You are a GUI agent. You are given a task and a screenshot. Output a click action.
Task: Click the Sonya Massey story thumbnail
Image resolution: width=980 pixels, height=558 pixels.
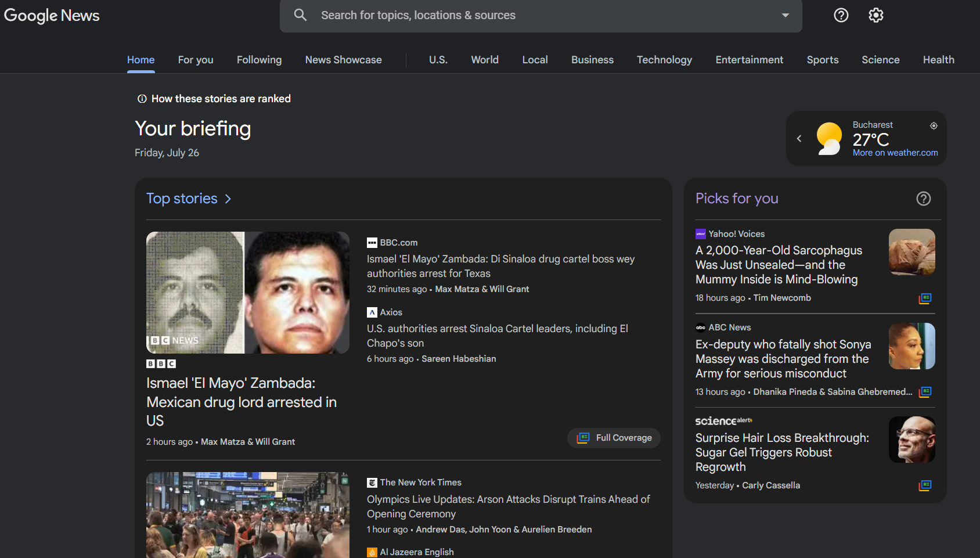[912, 346]
